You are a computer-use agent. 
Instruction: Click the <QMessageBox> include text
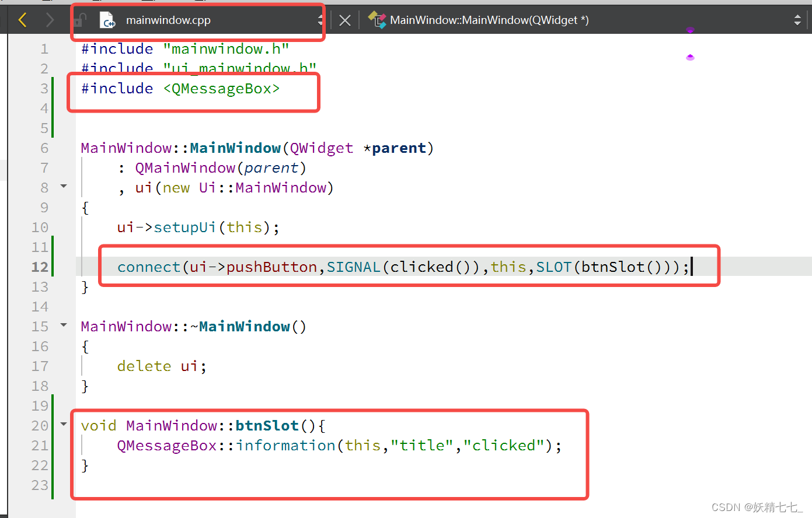(x=221, y=89)
